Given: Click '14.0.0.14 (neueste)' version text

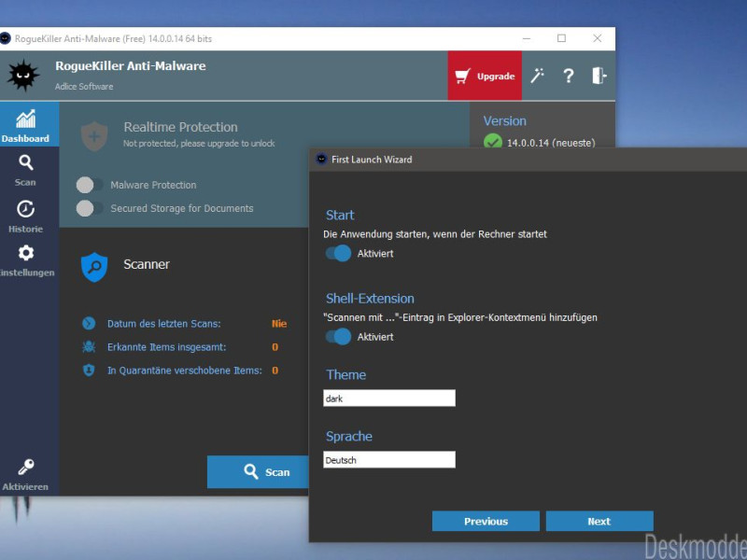Looking at the screenshot, I should [x=551, y=143].
